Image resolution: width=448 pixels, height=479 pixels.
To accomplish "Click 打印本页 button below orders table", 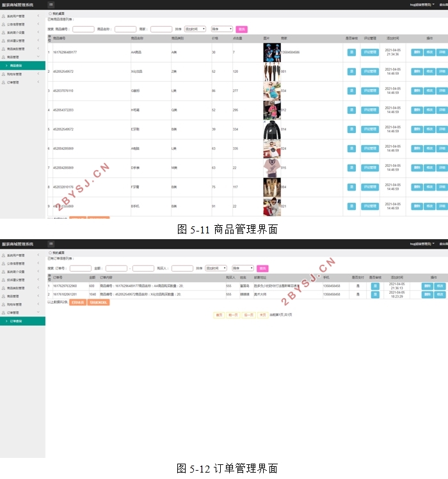I will tap(77, 302).
